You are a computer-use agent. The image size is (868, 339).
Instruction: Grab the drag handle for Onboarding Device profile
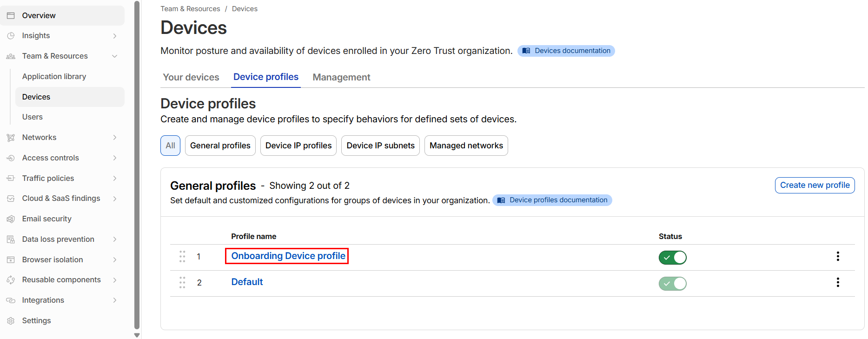coord(182,257)
